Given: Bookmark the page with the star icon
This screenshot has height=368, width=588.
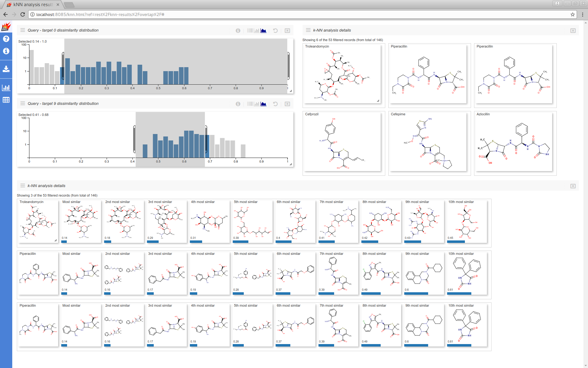Looking at the screenshot, I should [572, 14].
